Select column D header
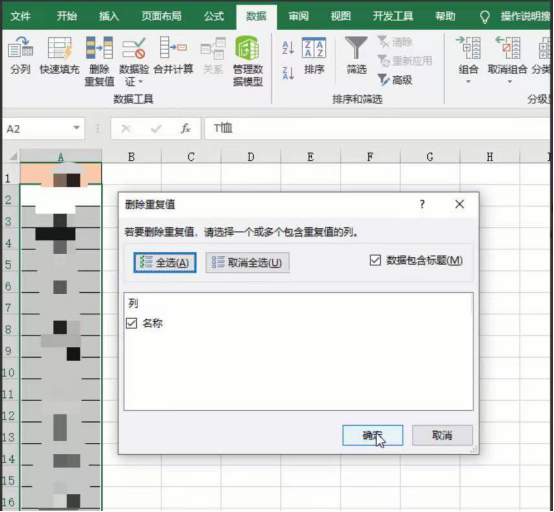This screenshot has width=554, height=512. click(x=251, y=157)
